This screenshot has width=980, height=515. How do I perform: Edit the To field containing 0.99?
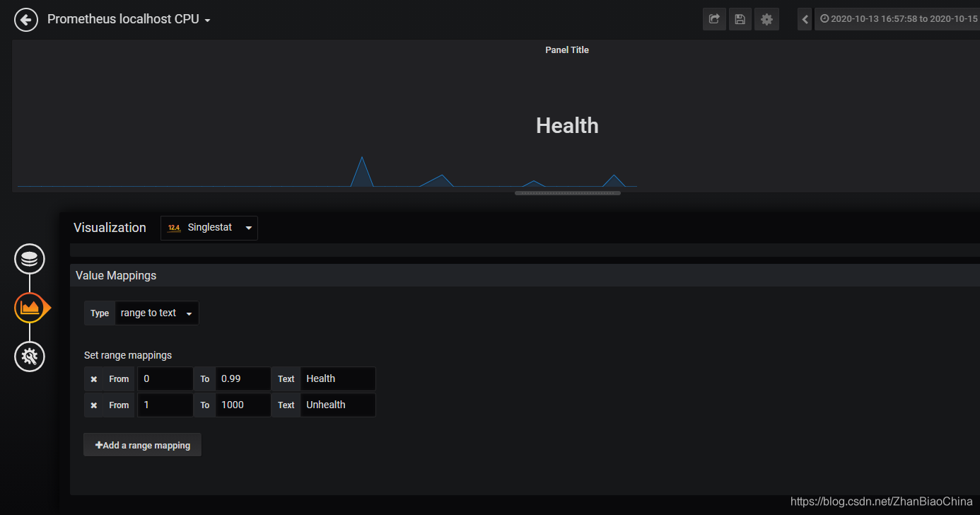(243, 379)
